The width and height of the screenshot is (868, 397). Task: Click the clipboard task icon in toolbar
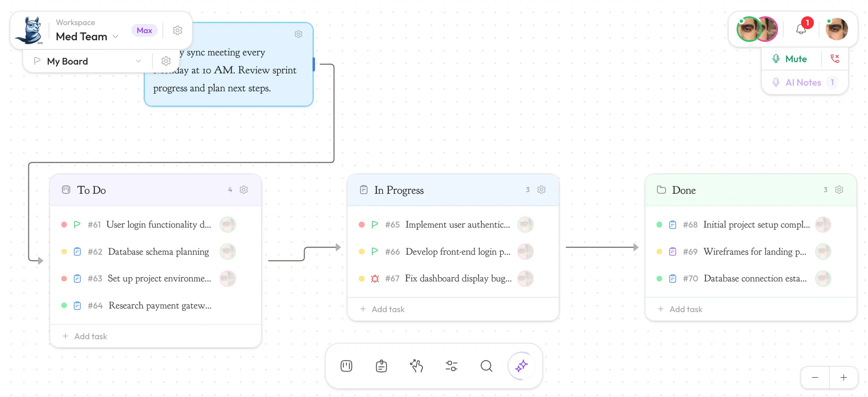click(381, 366)
